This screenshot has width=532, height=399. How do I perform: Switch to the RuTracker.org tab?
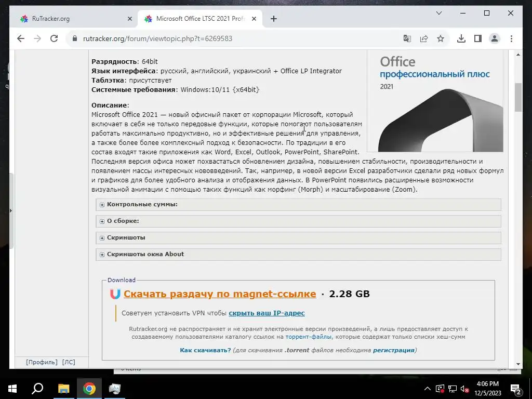74,19
